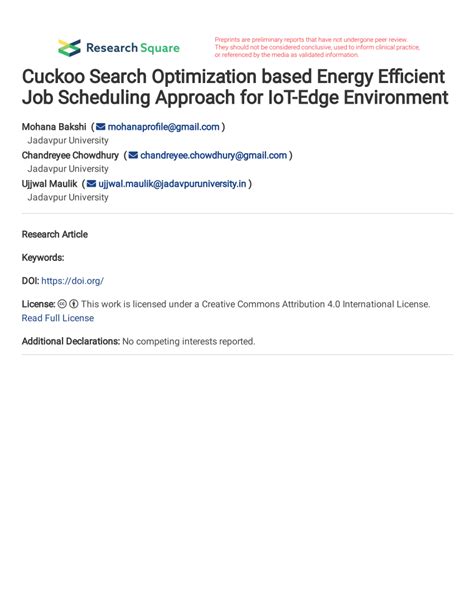Open ujjwal.maulik@jadavpuruniversity.in email link
This screenshot has height=613, width=474.
[x=172, y=184]
